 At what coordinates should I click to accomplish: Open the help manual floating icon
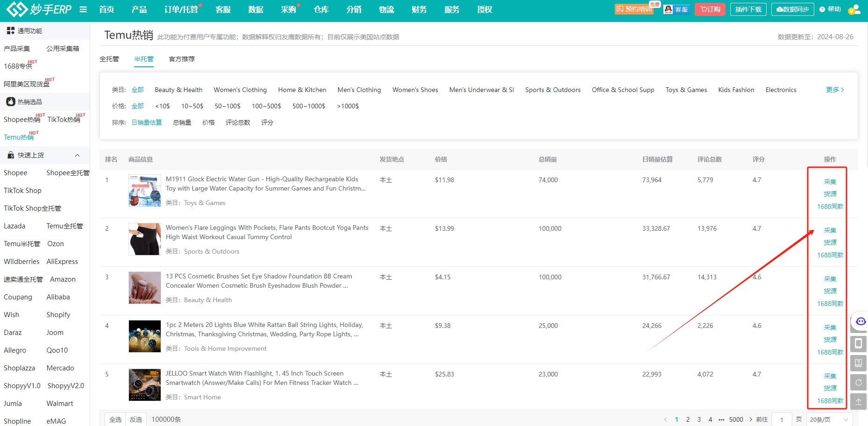858,363
